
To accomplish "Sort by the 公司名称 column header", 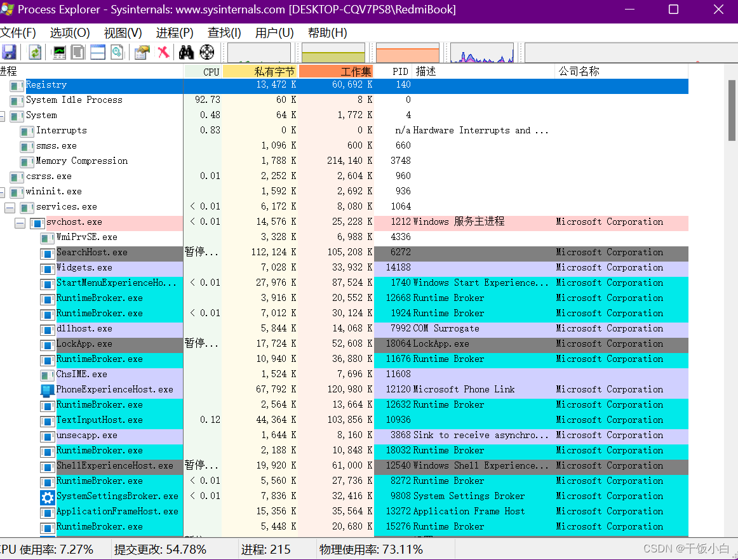I will [x=621, y=72].
